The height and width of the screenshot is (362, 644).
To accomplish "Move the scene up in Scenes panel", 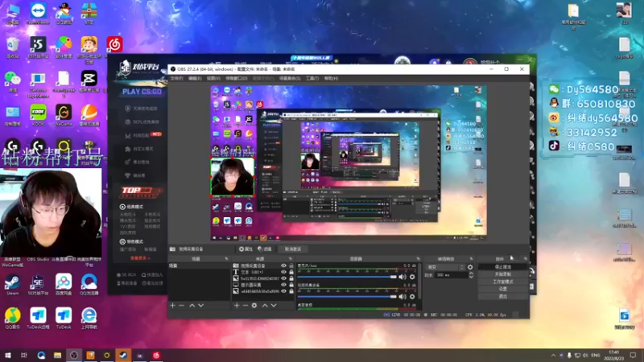I will 192,306.
